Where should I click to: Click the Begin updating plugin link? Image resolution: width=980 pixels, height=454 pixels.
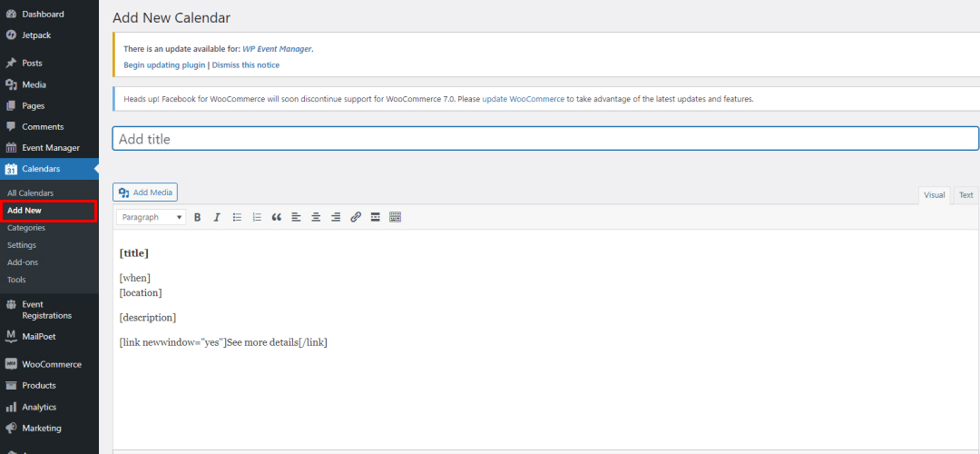point(164,65)
